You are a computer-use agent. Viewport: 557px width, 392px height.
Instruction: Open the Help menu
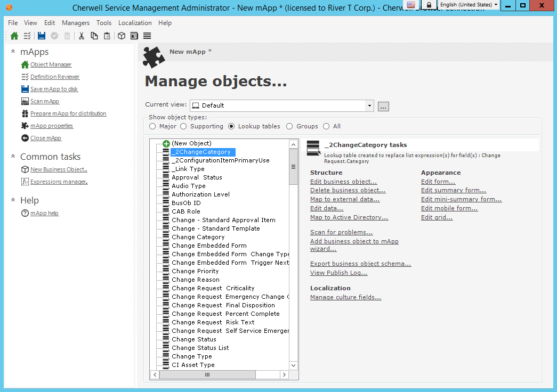coord(165,23)
